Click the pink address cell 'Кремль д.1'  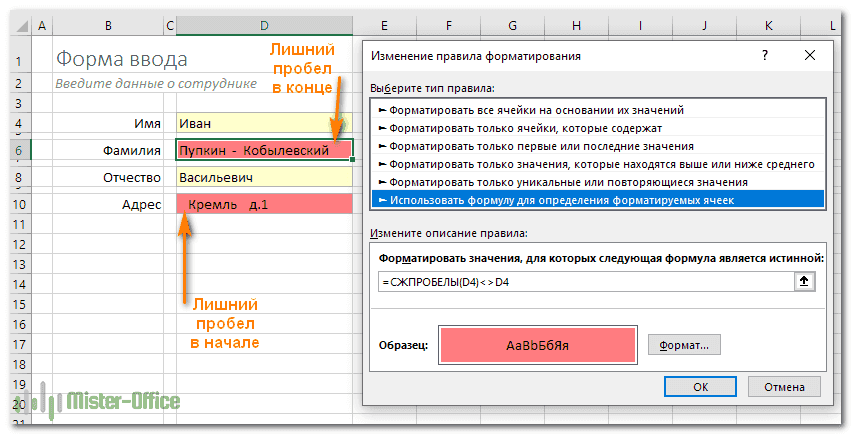tap(263, 204)
